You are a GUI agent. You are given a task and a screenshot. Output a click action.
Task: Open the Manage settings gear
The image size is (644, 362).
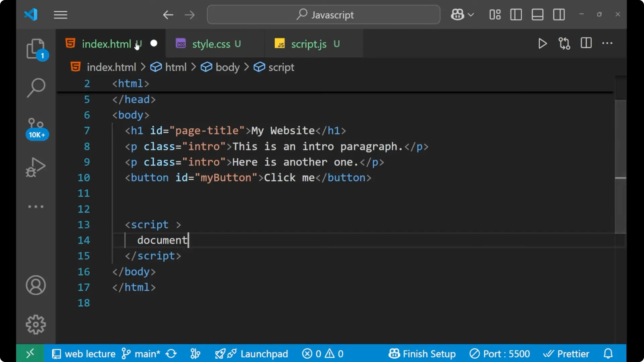click(36, 324)
